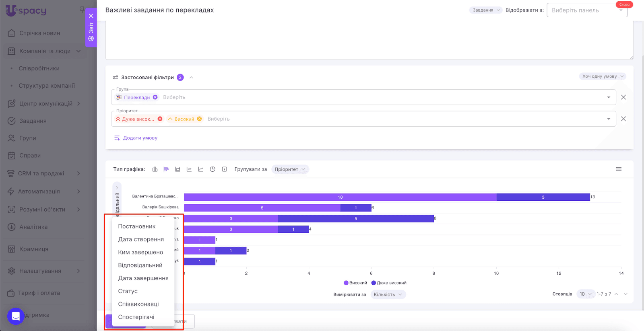This screenshot has height=331, width=644.
Task: Select the horizontal bar chart type icon
Action: [166, 169]
